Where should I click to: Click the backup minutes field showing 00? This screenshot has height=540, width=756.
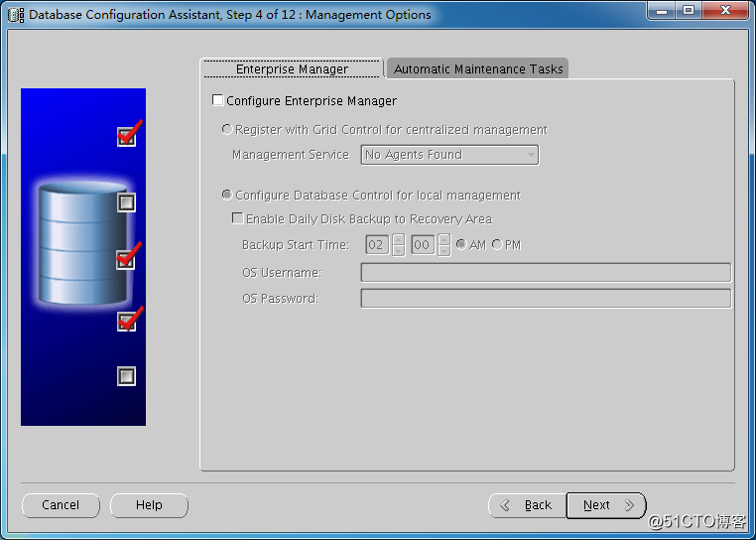point(423,245)
